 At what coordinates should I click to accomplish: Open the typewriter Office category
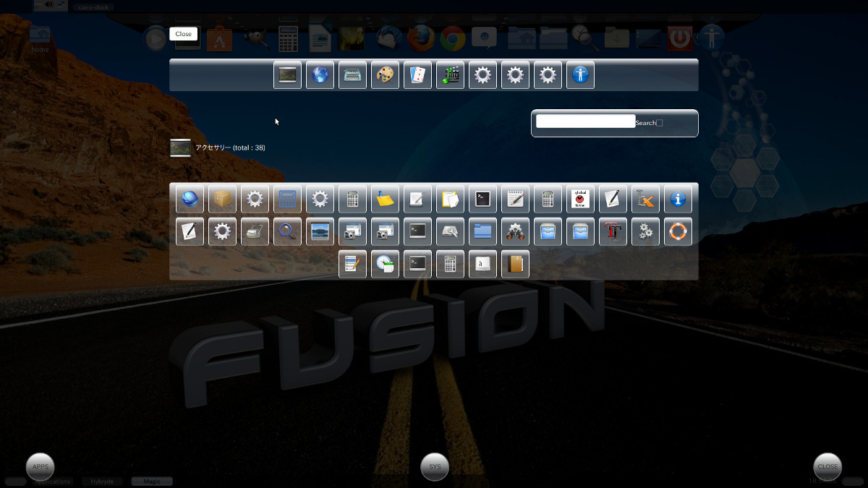352,75
